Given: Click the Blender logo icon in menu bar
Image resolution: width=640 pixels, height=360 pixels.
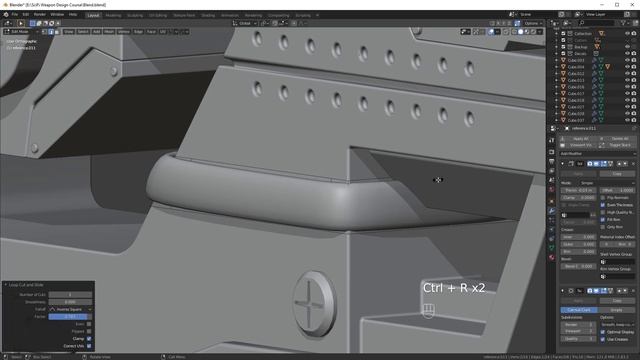Looking at the screenshot, I should click(6, 14).
